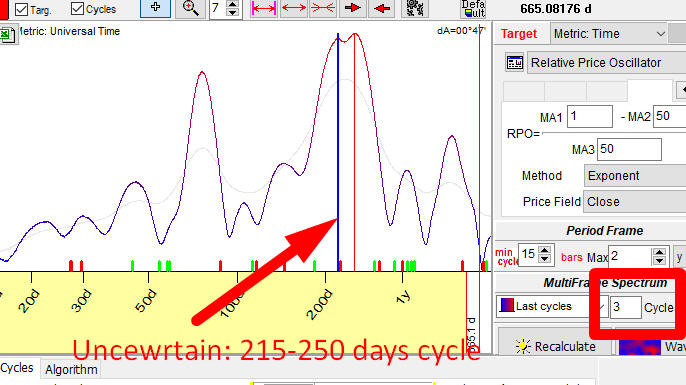
Task: Open the Method Exponent dropdown
Action: pyautogui.click(x=635, y=176)
